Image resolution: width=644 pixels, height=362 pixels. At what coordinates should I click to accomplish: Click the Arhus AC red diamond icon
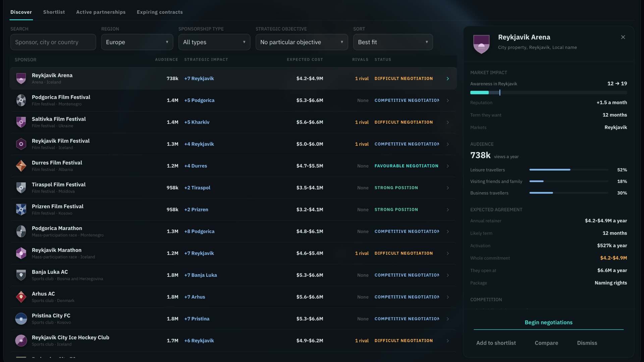[21, 297]
